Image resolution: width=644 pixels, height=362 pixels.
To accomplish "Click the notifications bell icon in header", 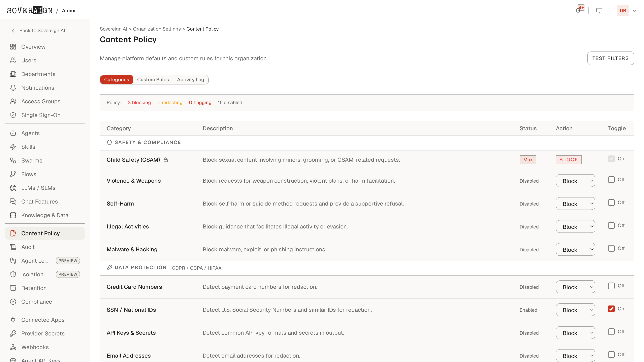I will click(578, 11).
